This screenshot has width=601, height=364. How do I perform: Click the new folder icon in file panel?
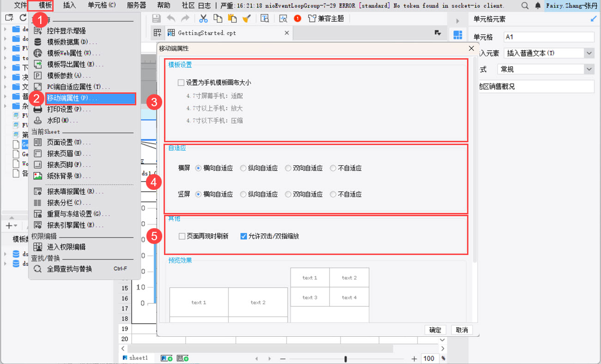click(x=9, y=18)
